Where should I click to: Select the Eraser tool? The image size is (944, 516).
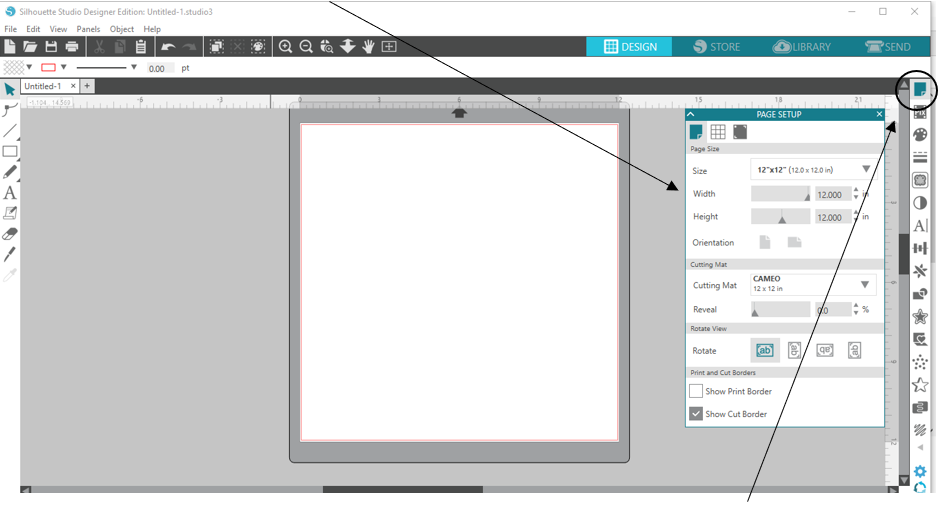coord(10,234)
